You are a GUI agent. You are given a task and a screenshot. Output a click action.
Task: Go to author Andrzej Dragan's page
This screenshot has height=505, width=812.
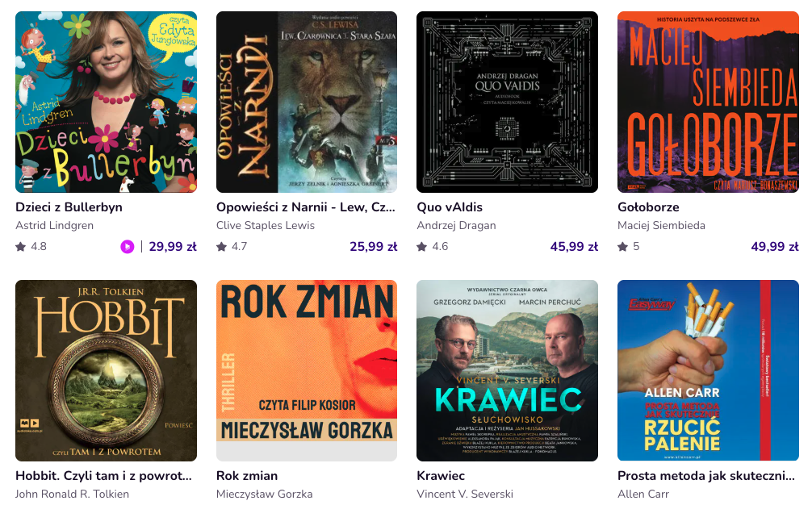pyautogui.click(x=456, y=226)
